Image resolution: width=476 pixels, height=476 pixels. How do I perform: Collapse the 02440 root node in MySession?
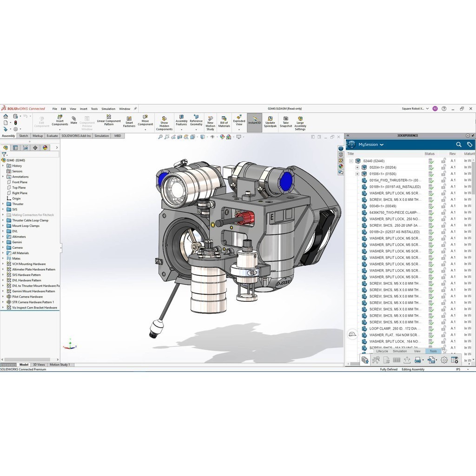(x=351, y=161)
